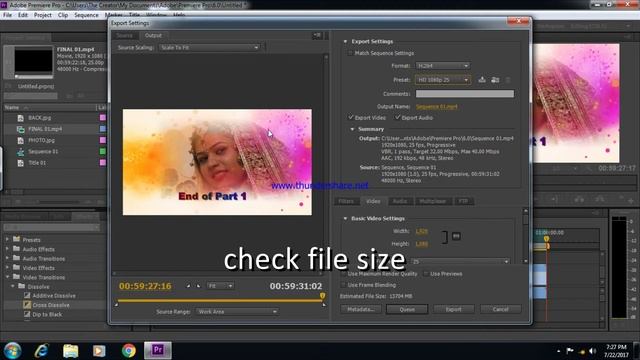640x360 pixels.
Task: Enable Use Maximum Render Quality checkbox
Action: (x=343, y=274)
